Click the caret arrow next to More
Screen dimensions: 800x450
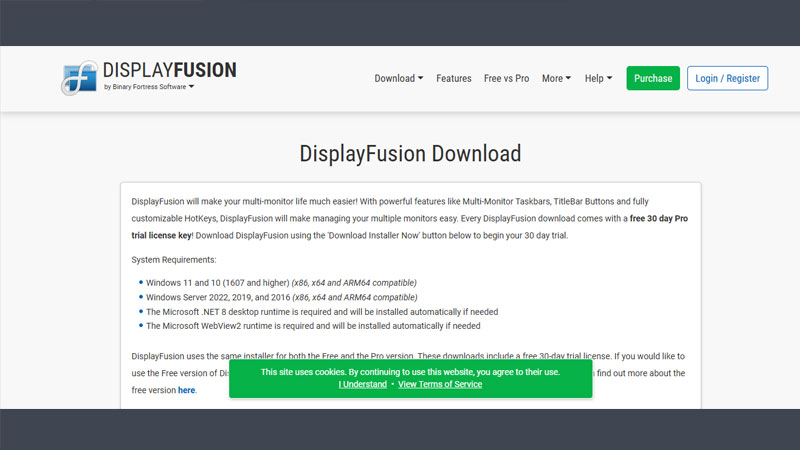tap(568, 78)
